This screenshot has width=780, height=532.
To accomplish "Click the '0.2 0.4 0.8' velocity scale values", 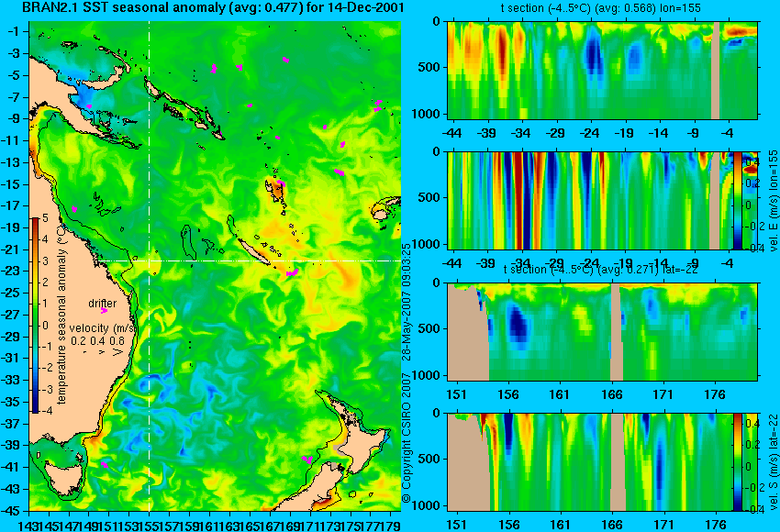I will (97, 341).
